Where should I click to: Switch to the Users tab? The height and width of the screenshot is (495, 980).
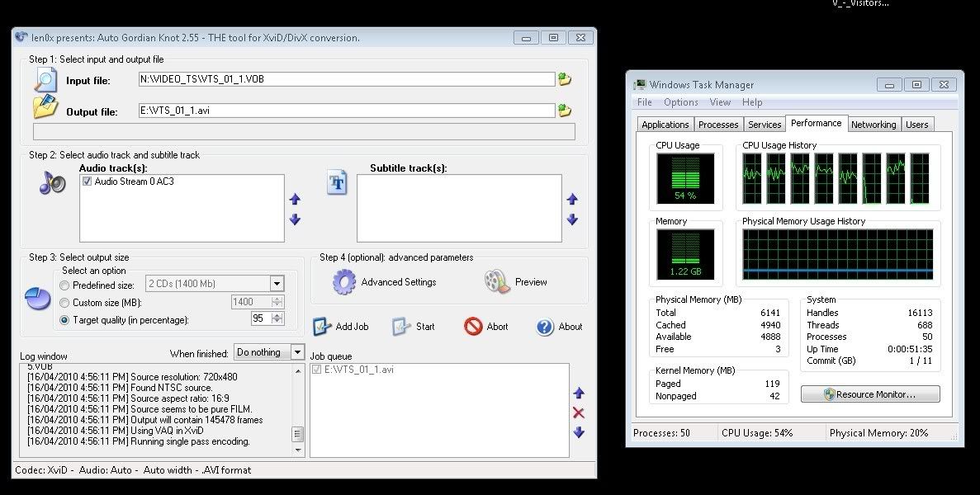(917, 125)
